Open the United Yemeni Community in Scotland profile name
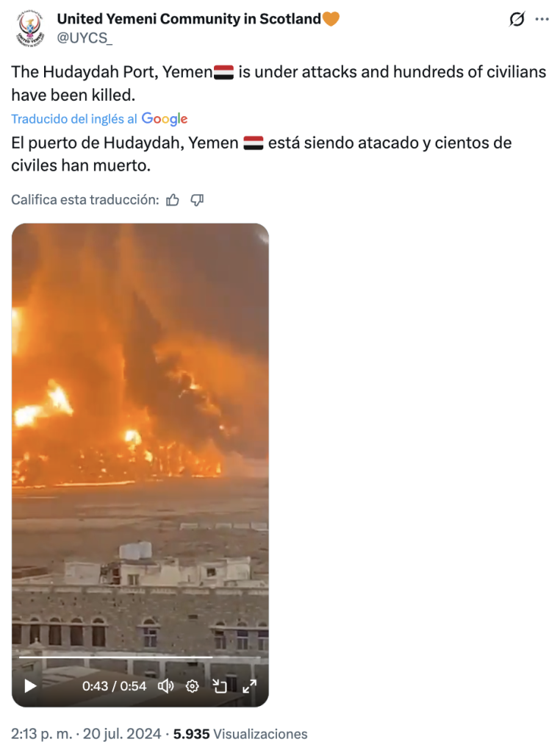This screenshot has width=560, height=753. click(x=189, y=18)
